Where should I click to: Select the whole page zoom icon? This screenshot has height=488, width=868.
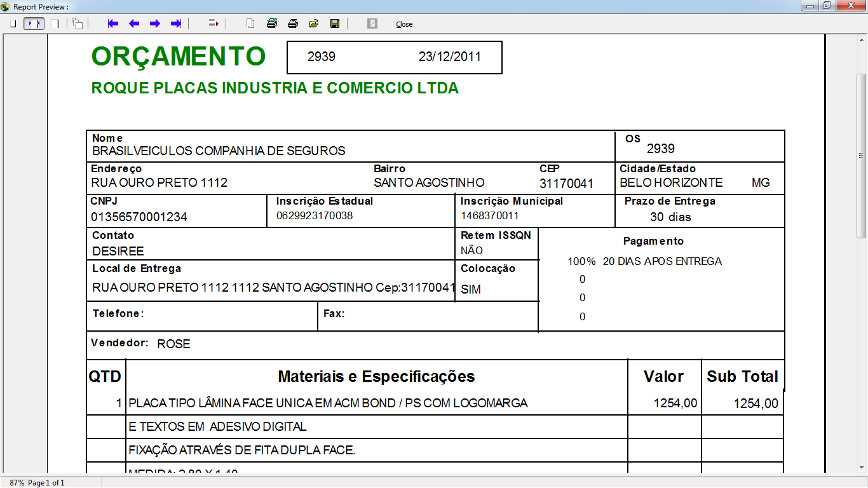click(x=13, y=24)
